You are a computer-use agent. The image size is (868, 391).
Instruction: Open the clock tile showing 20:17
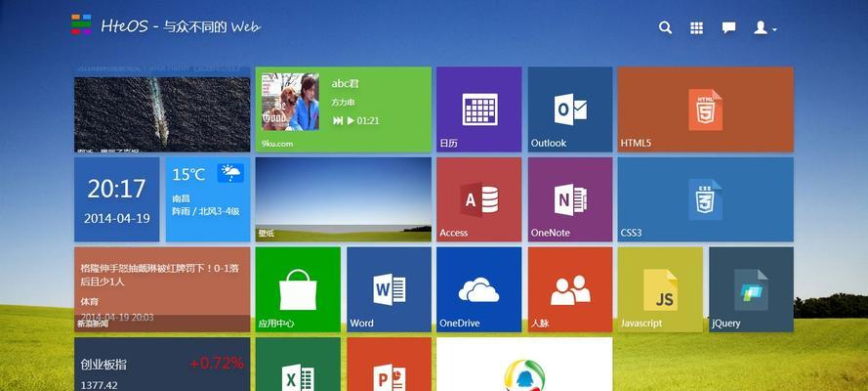click(x=117, y=199)
